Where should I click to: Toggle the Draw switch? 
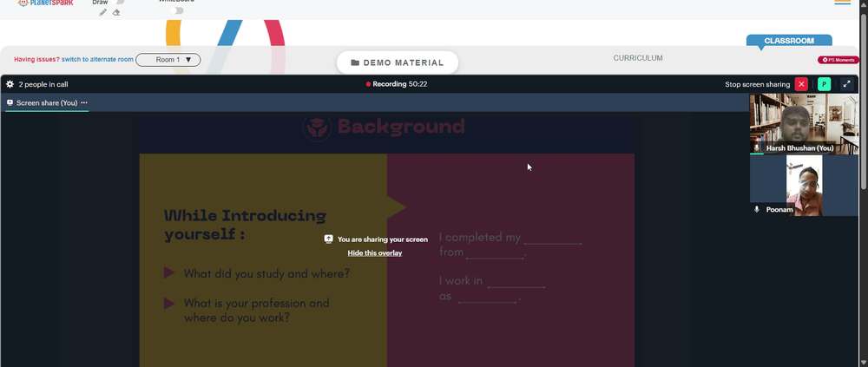(118, 2)
